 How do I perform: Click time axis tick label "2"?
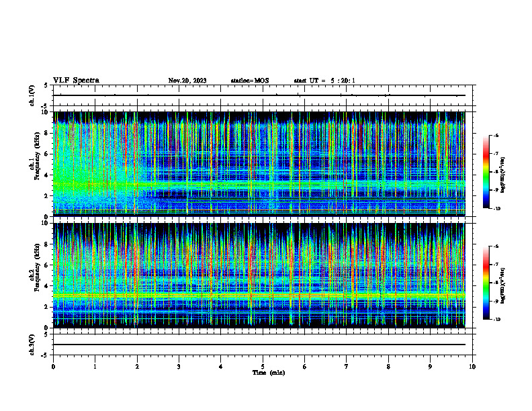(x=137, y=367)
